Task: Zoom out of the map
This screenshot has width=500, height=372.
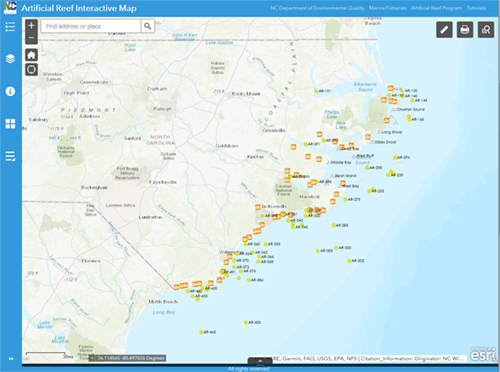Action: point(31,38)
